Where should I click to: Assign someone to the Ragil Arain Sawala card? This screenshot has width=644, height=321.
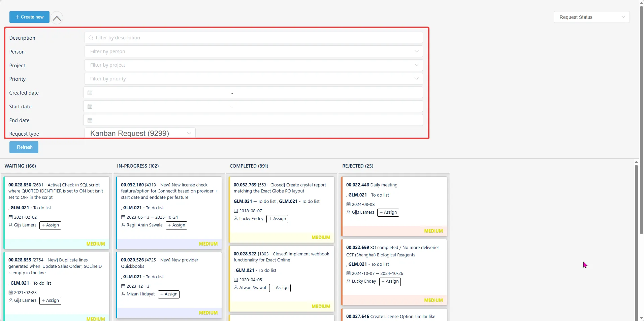click(x=176, y=225)
